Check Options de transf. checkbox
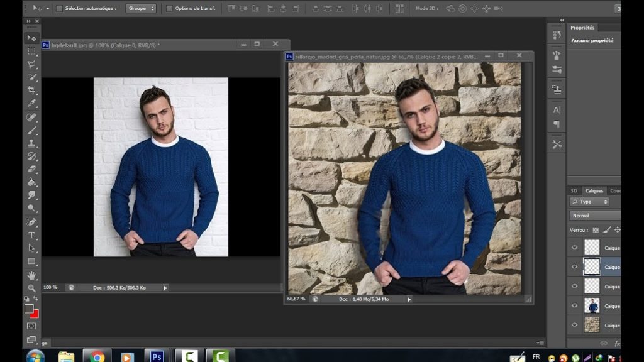The height and width of the screenshot is (362, 644). (x=169, y=8)
